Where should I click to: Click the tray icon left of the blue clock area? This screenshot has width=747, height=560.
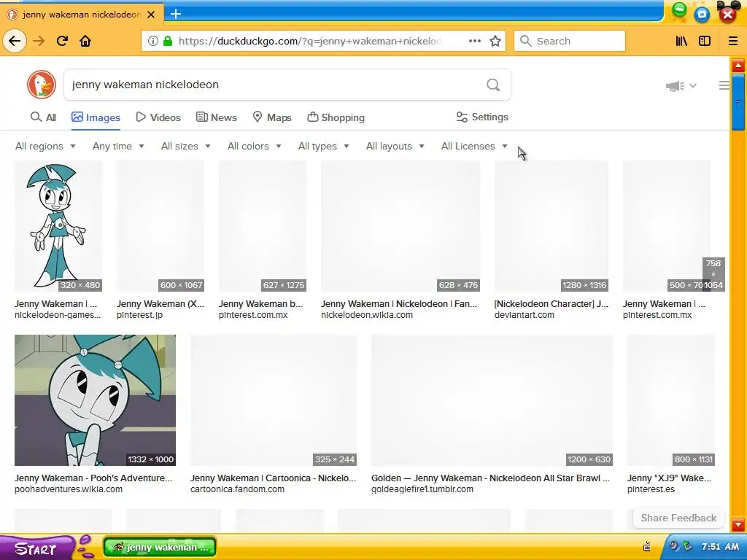[647, 546]
